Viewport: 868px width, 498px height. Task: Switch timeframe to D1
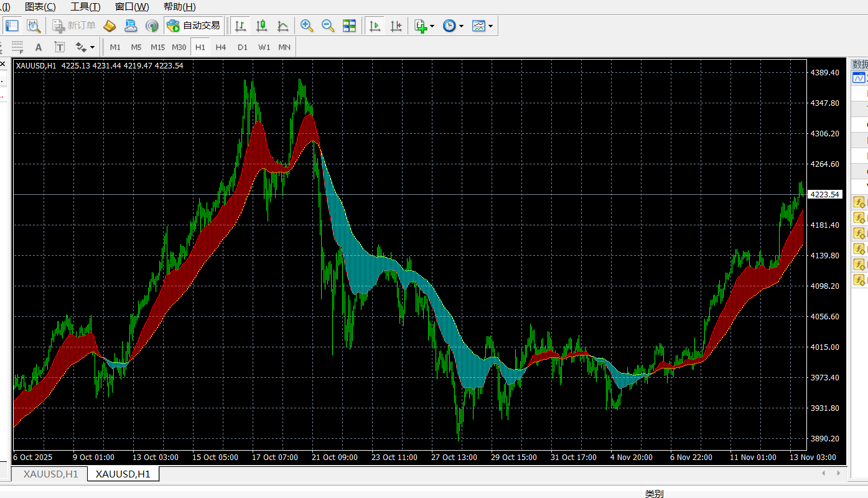[x=242, y=47]
